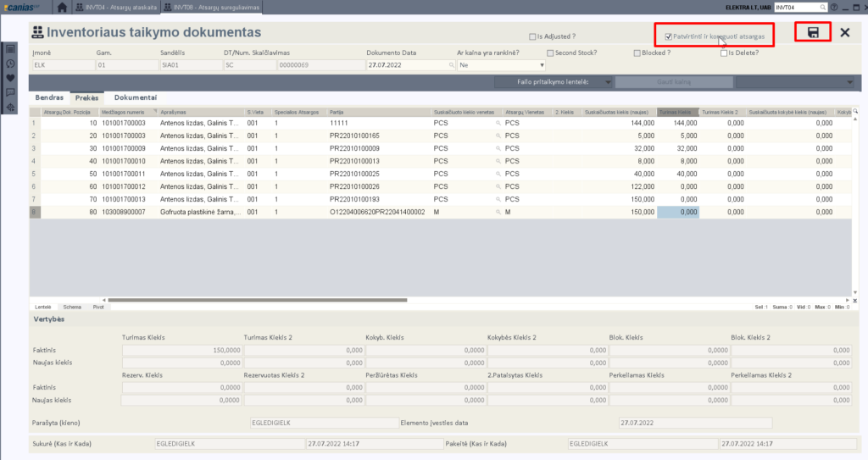Viewport: 868px width, 460px height.
Task: Toggle the 'Is Adjusted ?' checkbox
Action: 531,37
